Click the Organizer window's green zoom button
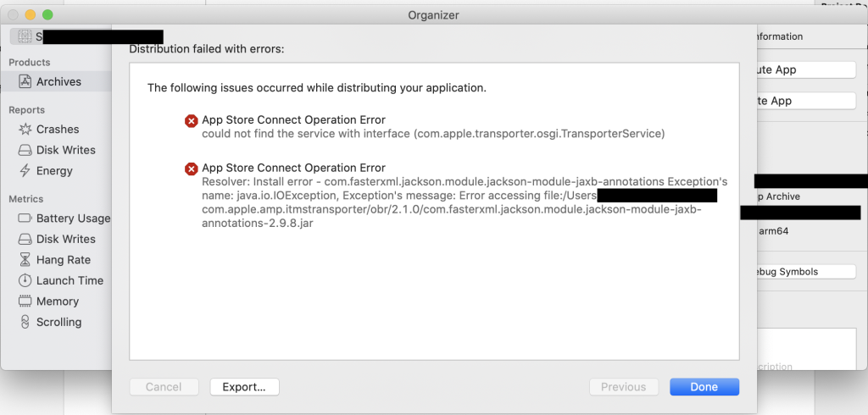Viewport: 868px width, 415px height. pyautogui.click(x=47, y=15)
